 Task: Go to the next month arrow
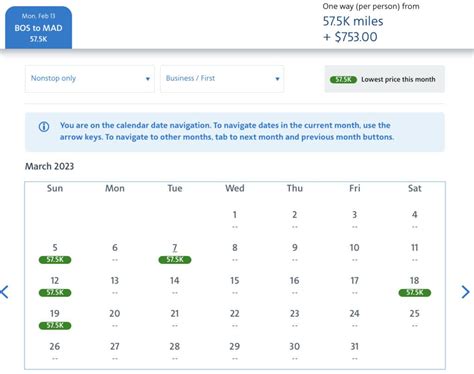(x=465, y=292)
